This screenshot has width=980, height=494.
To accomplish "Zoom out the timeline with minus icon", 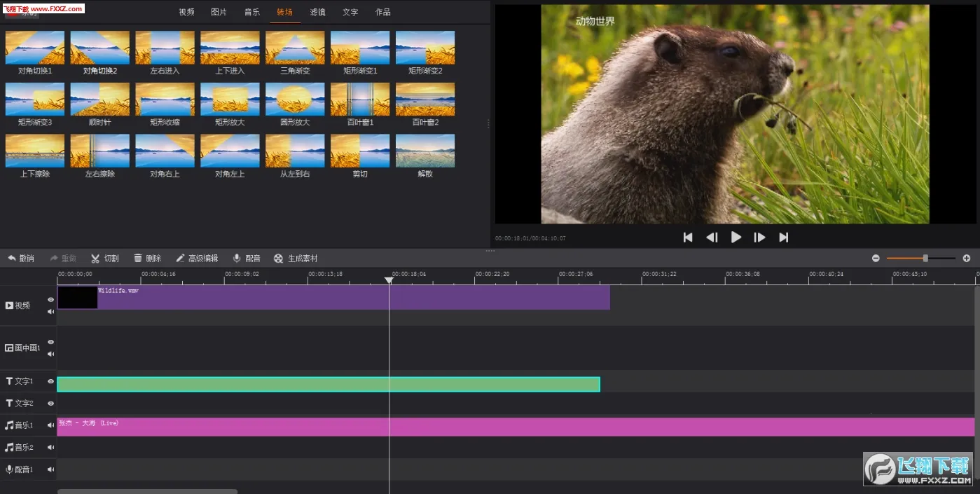I will (x=876, y=259).
